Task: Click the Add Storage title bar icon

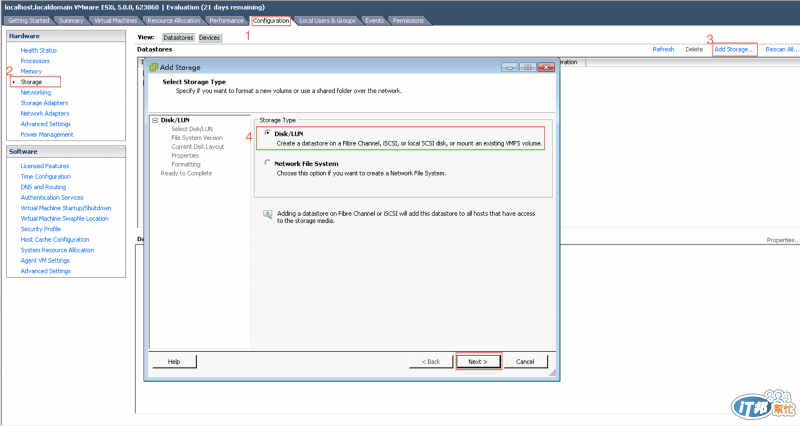Action: click(154, 67)
